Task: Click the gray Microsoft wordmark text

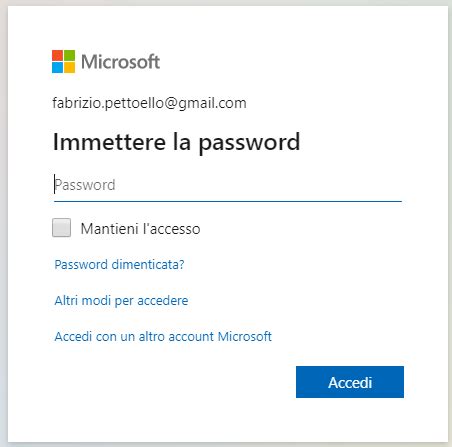Action: [121, 62]
